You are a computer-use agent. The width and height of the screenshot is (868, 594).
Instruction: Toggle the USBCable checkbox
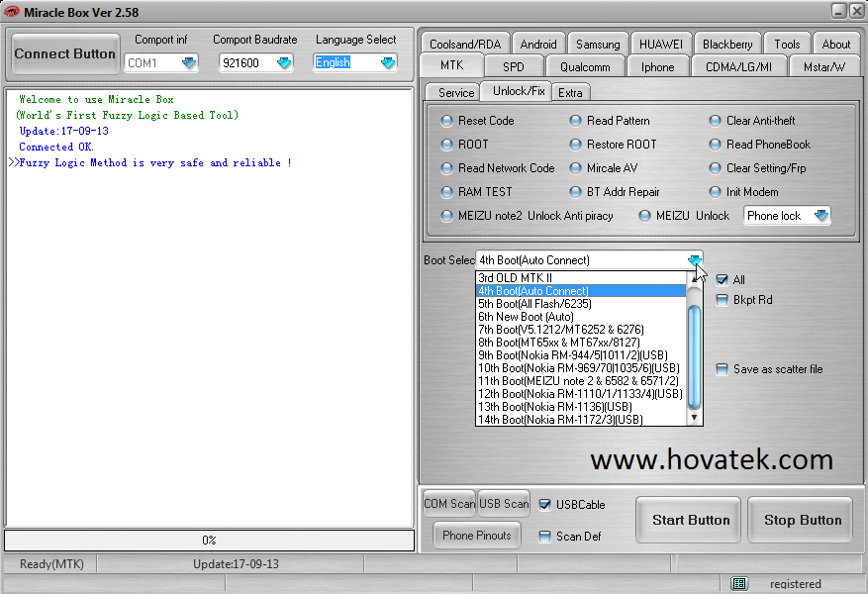coord(544,505)
